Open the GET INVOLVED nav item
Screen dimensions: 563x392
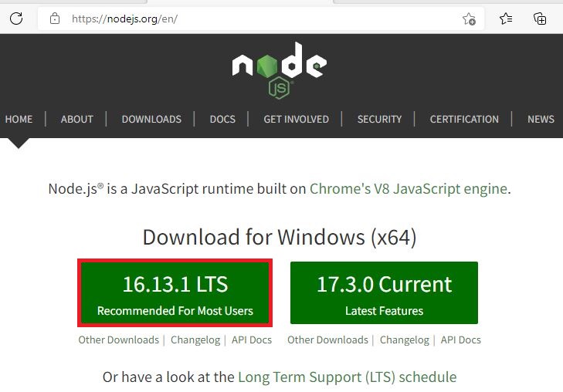click(297, 119)
